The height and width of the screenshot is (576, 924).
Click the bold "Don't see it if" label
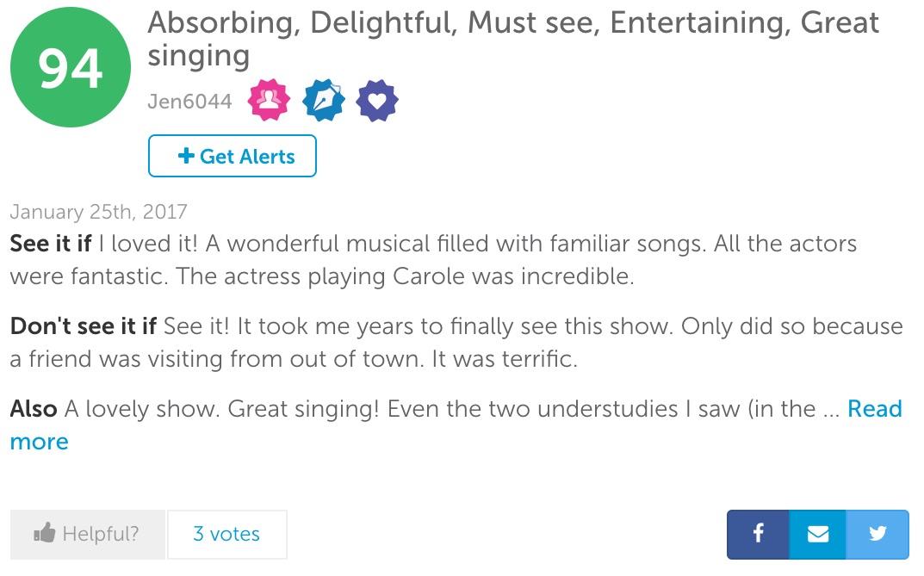click(x=84, y=326)
